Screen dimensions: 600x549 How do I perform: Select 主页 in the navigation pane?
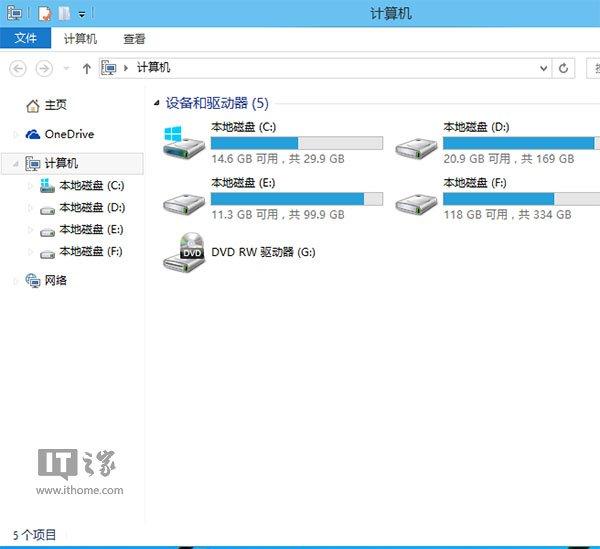[55, 106]
